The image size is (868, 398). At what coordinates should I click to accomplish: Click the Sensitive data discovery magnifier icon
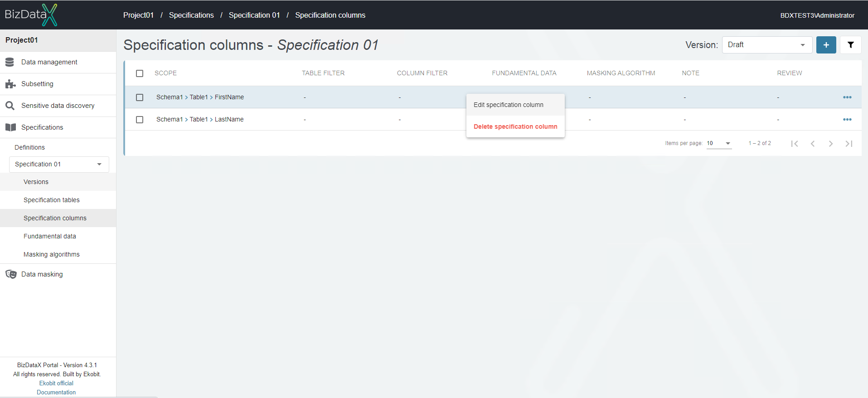[10, 106]
